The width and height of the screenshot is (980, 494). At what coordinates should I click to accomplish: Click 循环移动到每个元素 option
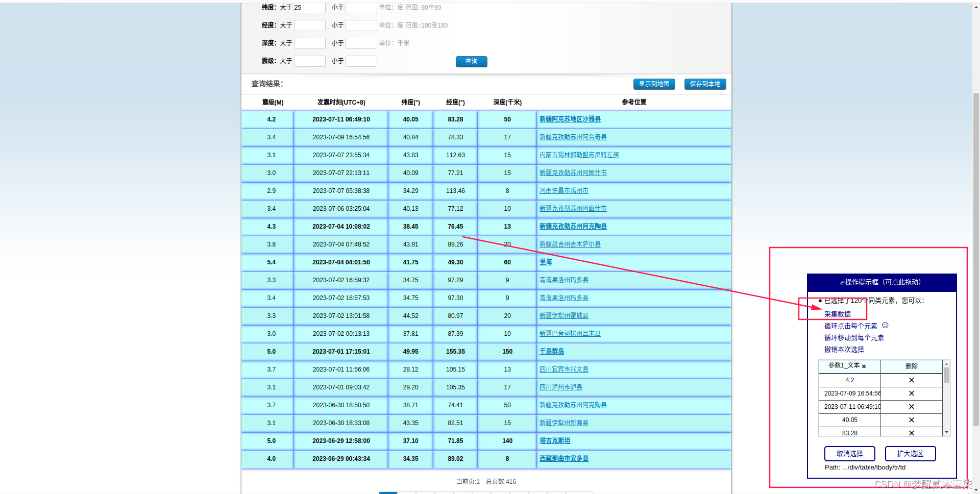click(x=853, y=338)
